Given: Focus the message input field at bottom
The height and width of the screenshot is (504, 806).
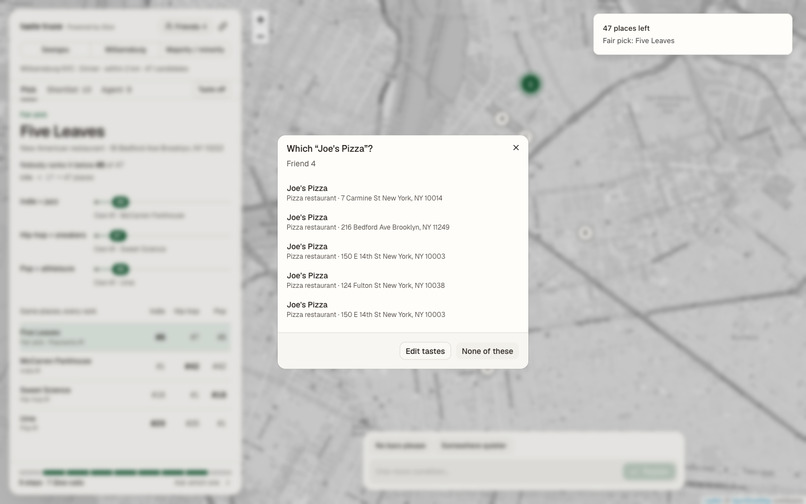Looking at the screenshot, I should pos(494,471).
